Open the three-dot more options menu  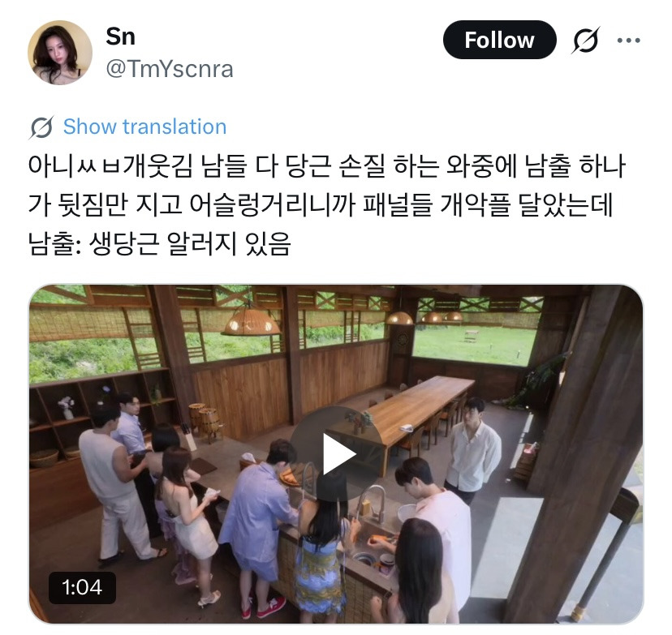628,41
